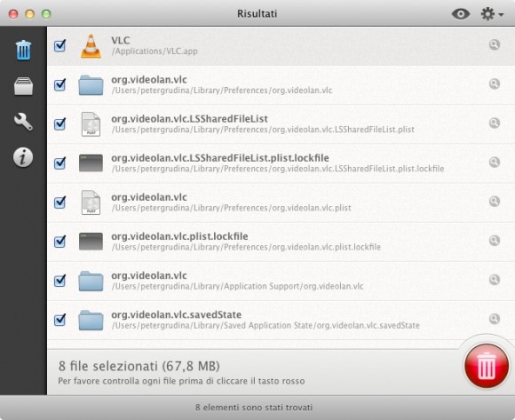Reveal org.videolan.vlc.plist with magnifier icon
The height and width of the screenshot is (420, 515).
coord(495,201)
